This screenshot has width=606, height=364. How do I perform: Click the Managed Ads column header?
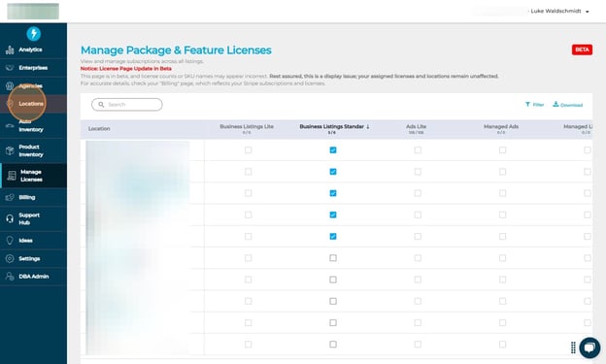501,127
